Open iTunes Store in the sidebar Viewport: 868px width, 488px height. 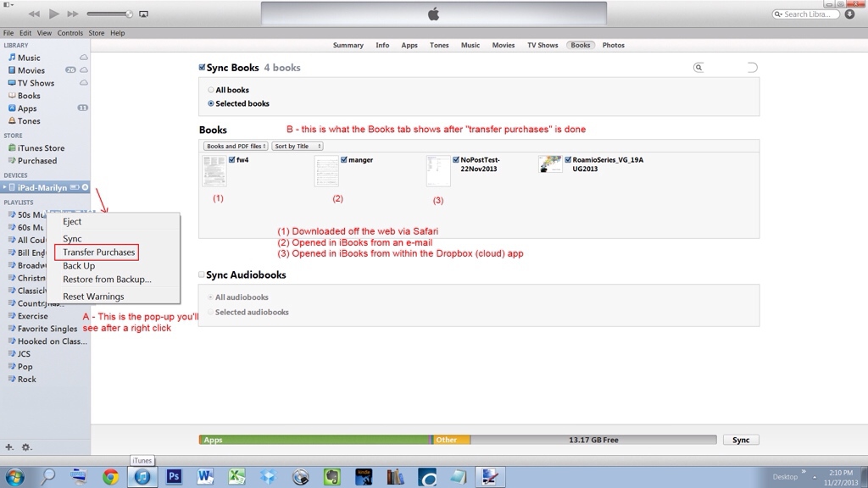tap(41, 148)
